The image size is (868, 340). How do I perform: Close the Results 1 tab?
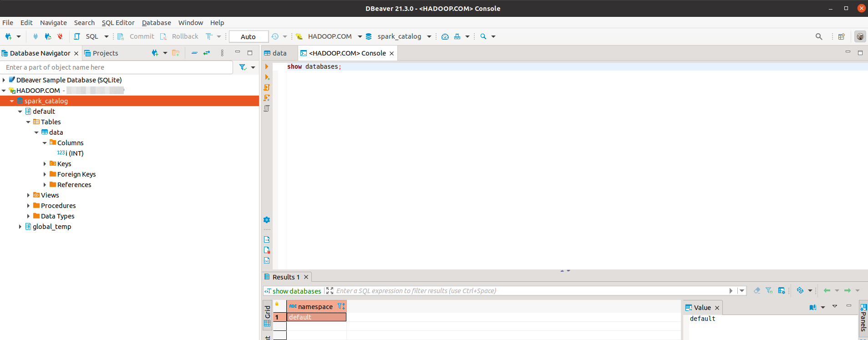[306, 277]
